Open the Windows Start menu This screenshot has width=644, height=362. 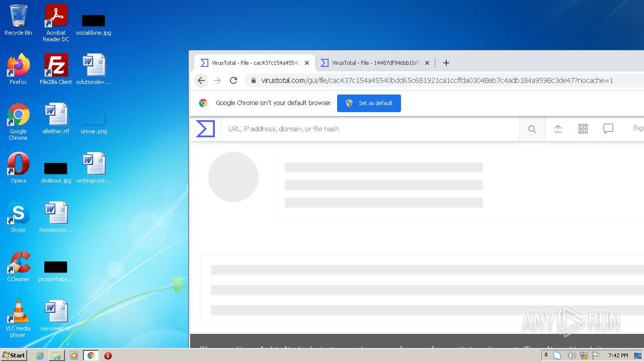click(14, 355)
